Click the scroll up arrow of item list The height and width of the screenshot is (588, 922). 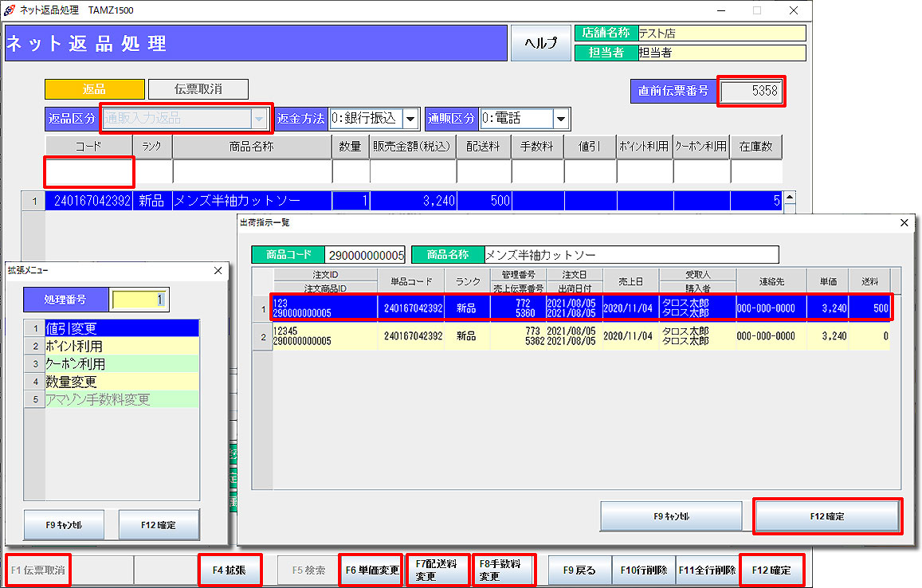coord(790,197)
